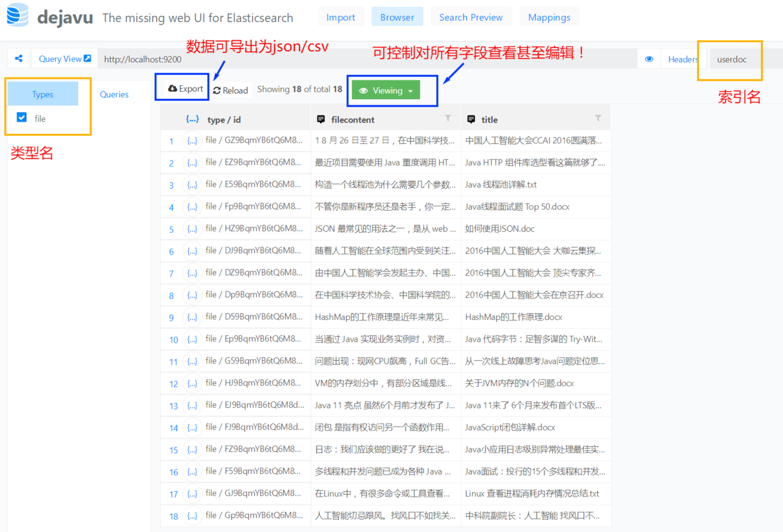
Task: Toggle JSON expansion for the HashMap row
Action: pyautogui.click(x=192, y=317)
